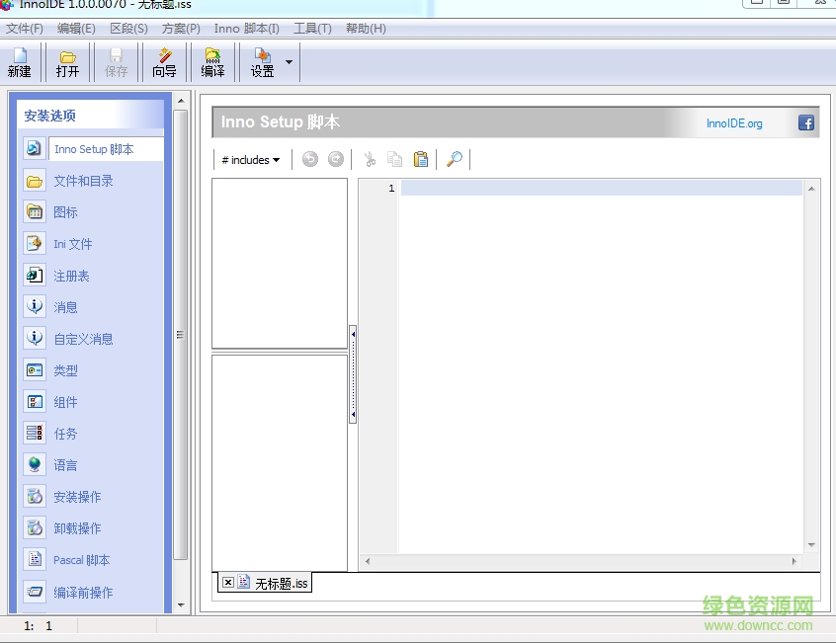Click the paste clipboard icon

pos(421,159)
